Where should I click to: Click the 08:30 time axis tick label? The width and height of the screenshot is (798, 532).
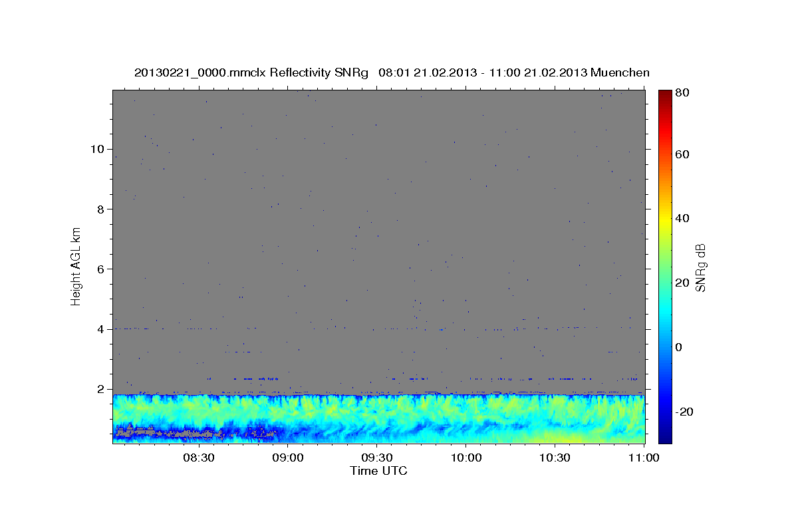(198, 458)
